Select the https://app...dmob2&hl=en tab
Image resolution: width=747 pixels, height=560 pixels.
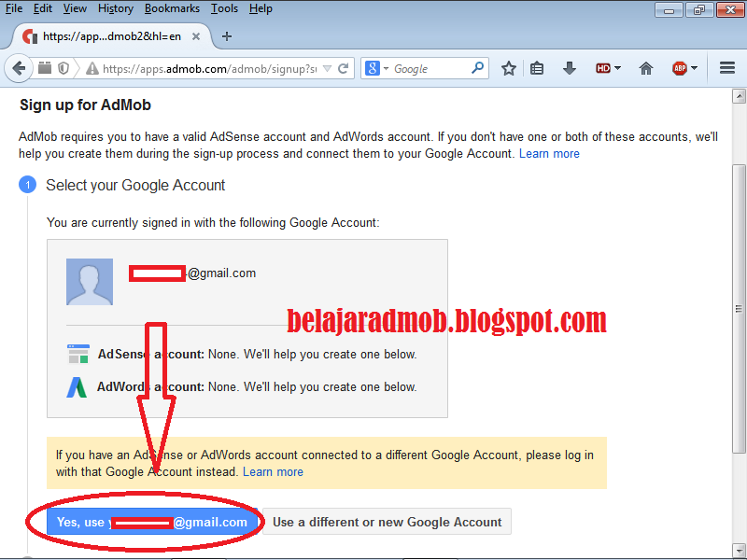click(x=111, y=36)
